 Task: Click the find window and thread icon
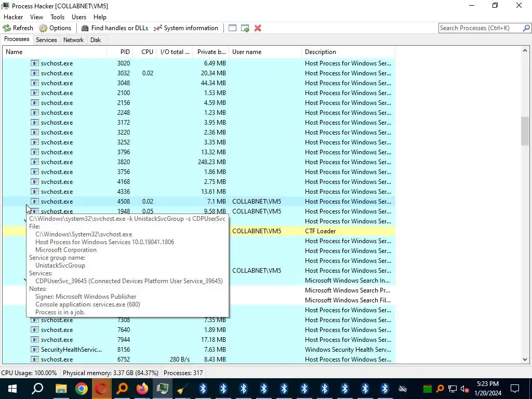245,28
